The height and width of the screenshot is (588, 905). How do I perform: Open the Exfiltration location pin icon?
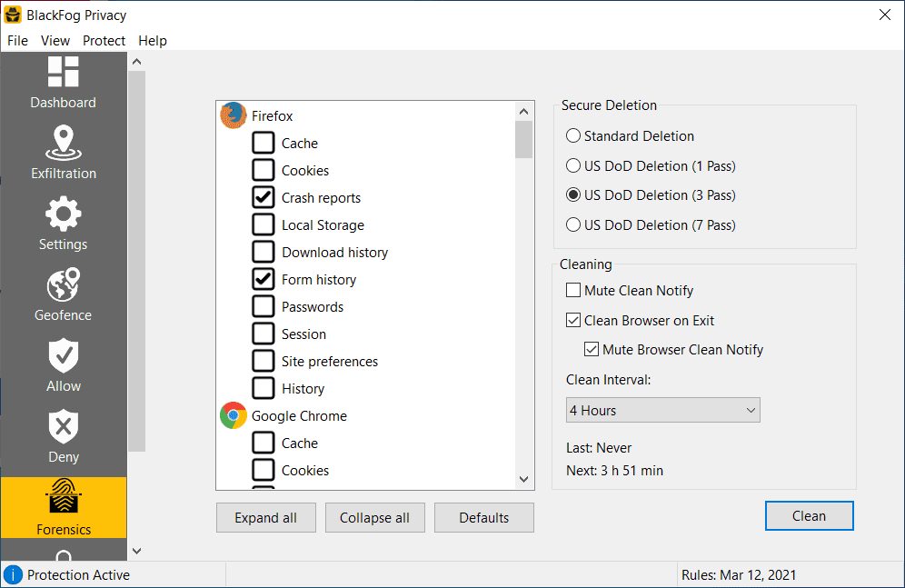(63, 144)
